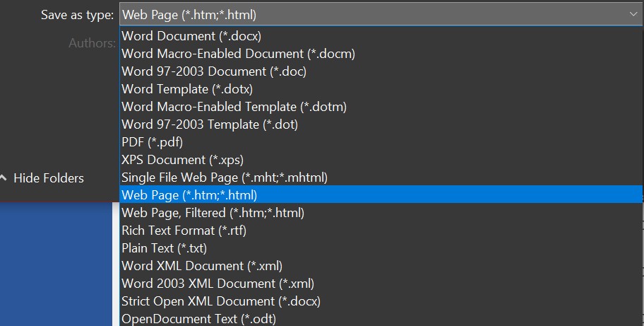This screenshot has width=644, height=326.
Task: Select Word XML Document (*.xml)
Action: 202,266
